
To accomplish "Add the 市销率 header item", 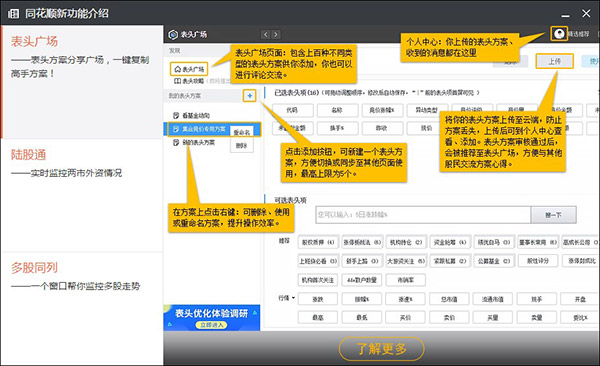I will (x=406, y=280).
